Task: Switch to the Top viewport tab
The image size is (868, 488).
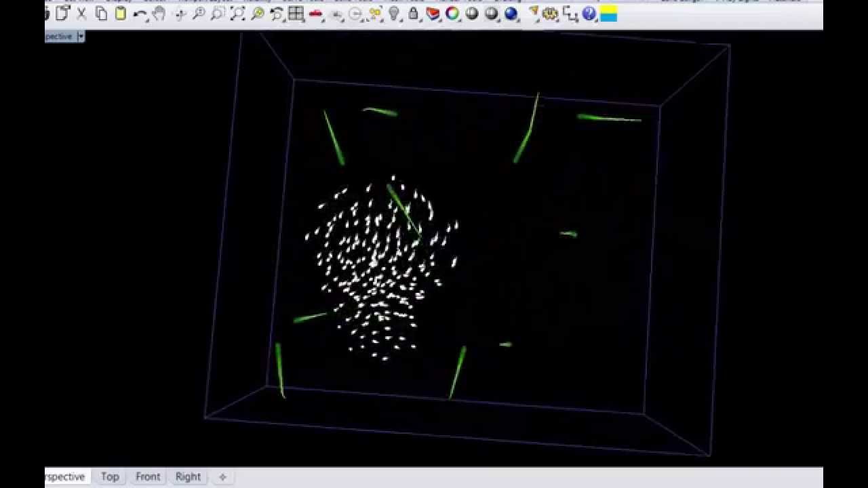Action: (110, 476)
